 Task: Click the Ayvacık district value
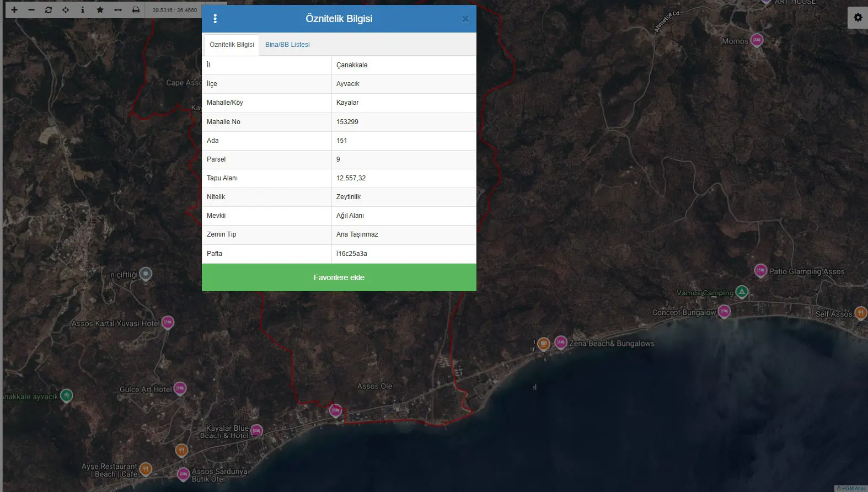pyautogui.click(x=404, y=84)
